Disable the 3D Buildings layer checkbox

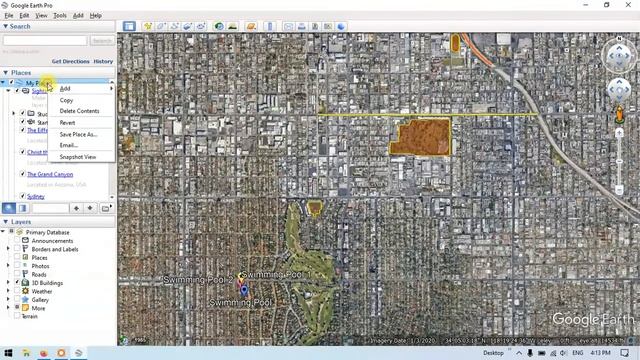click(17, 282)
